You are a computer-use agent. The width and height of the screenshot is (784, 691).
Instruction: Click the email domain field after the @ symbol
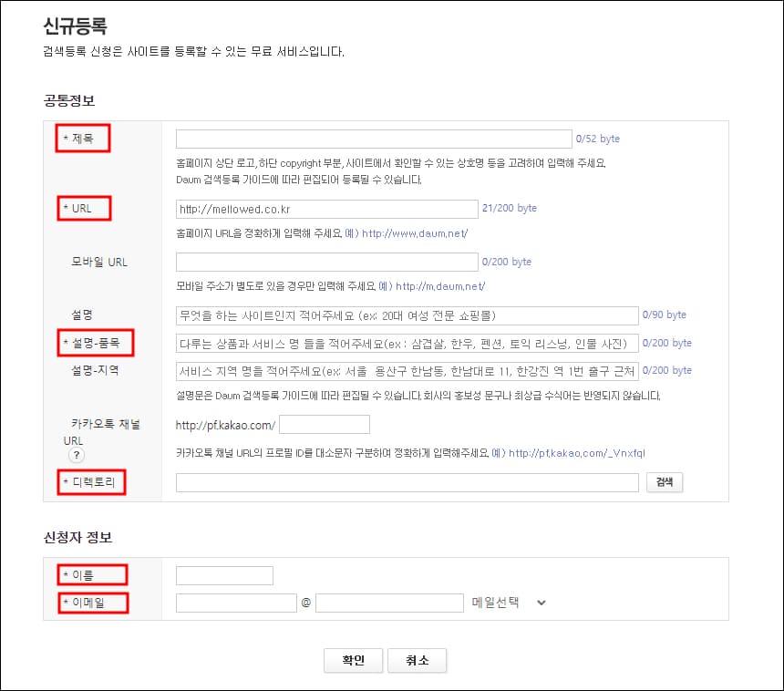(389, 603)
